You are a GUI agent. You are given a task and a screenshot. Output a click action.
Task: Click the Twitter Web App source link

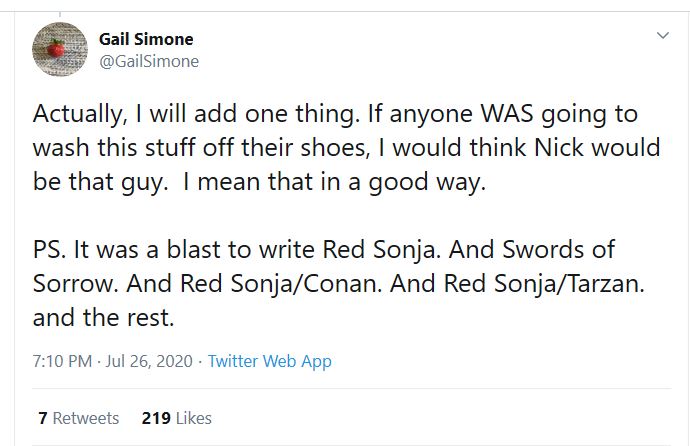tap(269, 361)
